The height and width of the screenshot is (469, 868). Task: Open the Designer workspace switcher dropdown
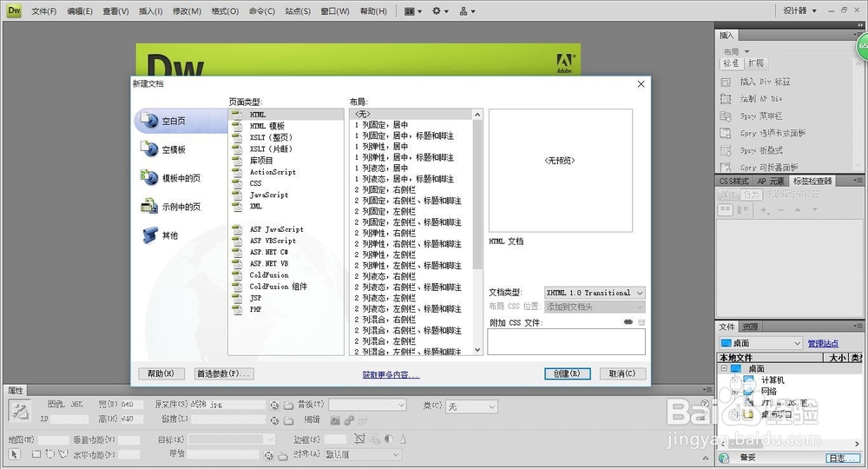[800, 10]
